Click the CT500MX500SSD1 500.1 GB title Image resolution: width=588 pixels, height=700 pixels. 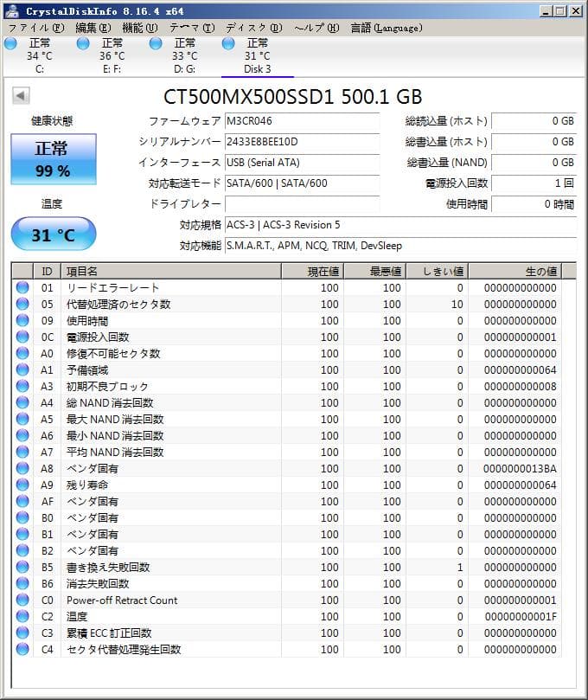292,96
